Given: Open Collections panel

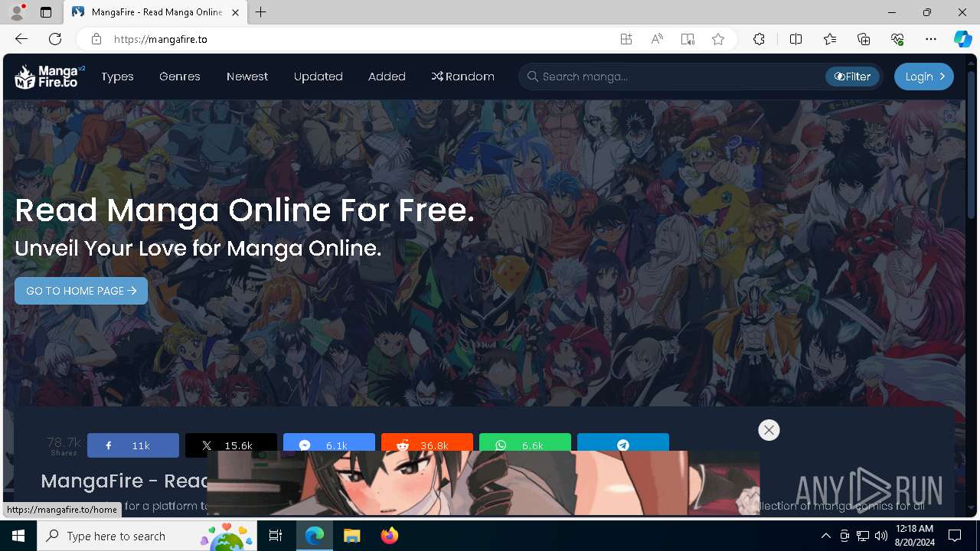Looking at the screenshot, I should (x=864, y=39).
